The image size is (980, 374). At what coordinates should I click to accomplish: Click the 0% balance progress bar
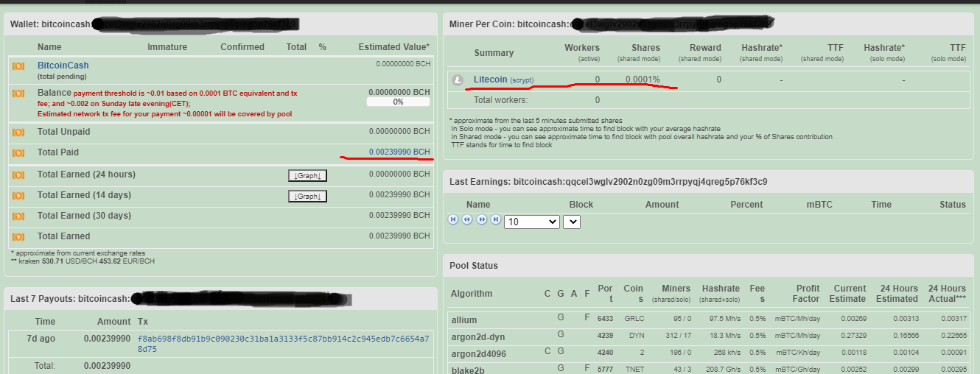(398, 102)
